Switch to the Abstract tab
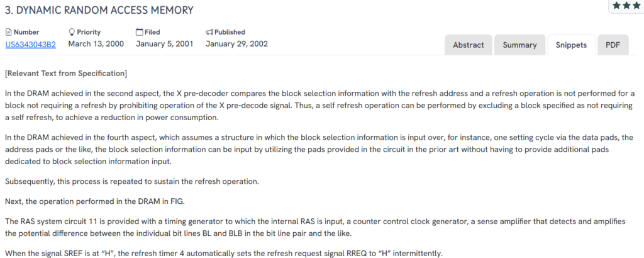 (468, 45)
